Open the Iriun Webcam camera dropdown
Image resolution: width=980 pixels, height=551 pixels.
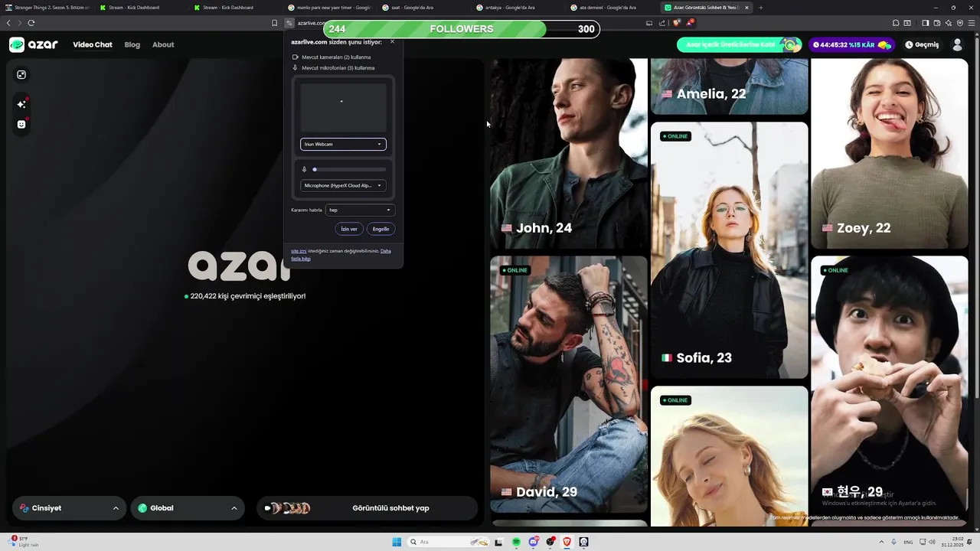pos(343,144)
